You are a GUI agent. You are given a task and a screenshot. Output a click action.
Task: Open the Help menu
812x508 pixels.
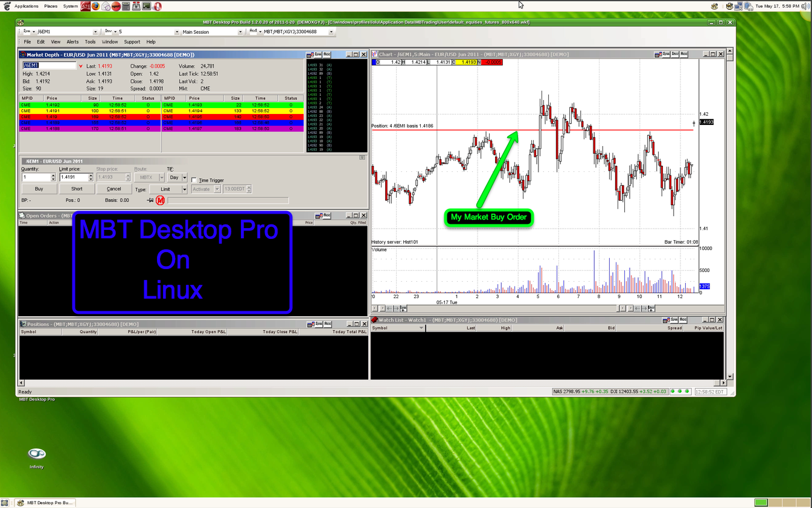pos(151,42)
